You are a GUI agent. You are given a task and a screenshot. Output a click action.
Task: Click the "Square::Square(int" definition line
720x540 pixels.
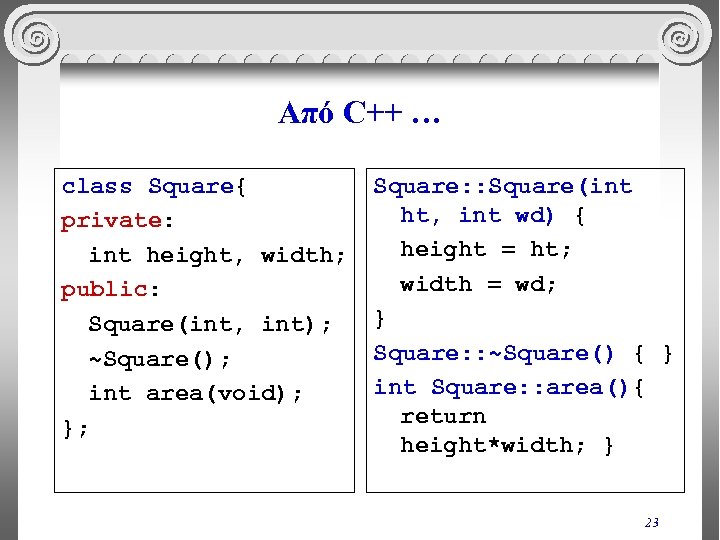coord(503,187)
